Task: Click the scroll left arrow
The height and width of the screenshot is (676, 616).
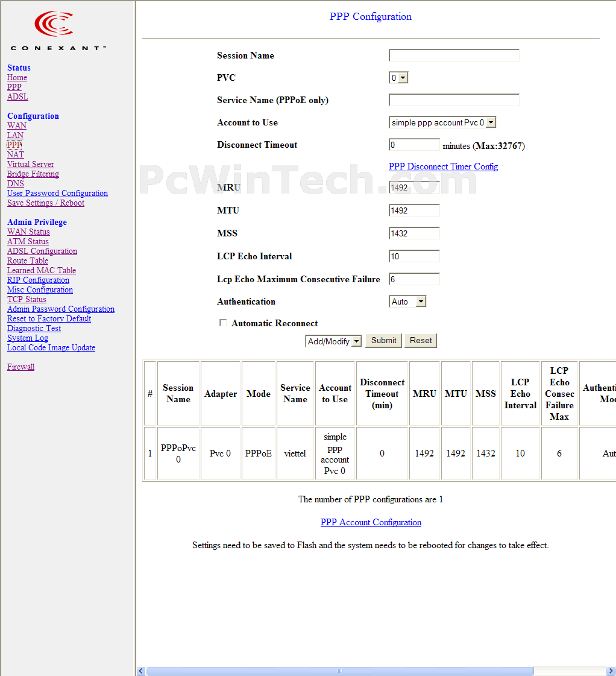Action: coord(141,671)
